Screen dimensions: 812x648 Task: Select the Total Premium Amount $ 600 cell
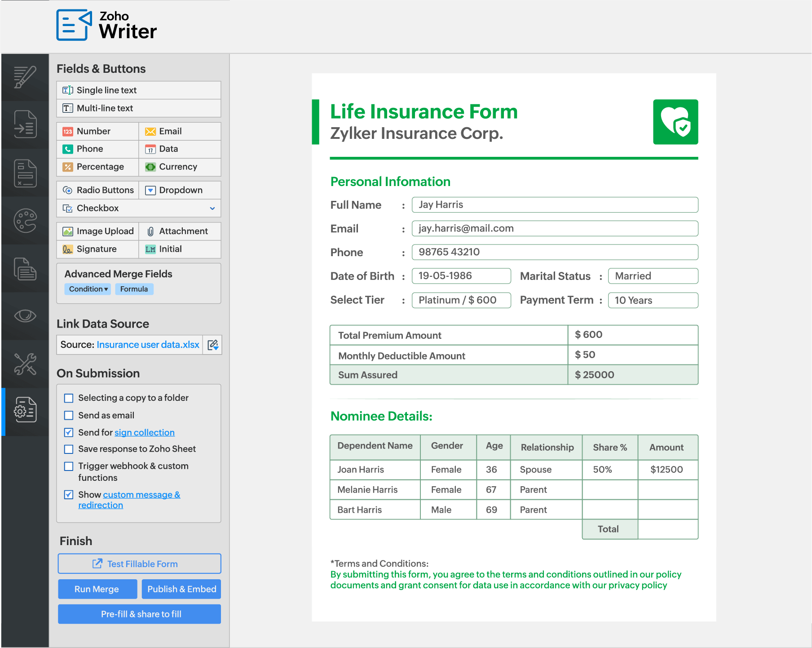click(633, 335)
